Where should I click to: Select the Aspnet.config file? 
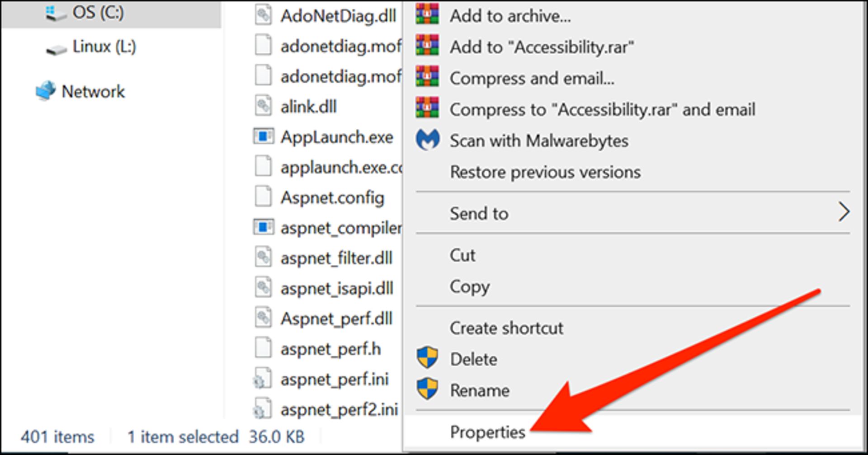332,198
